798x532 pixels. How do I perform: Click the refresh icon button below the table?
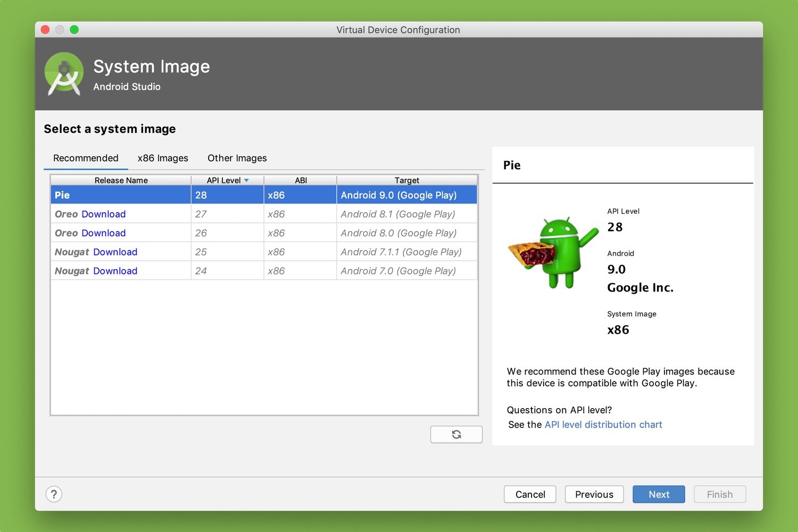coord(456,434)
